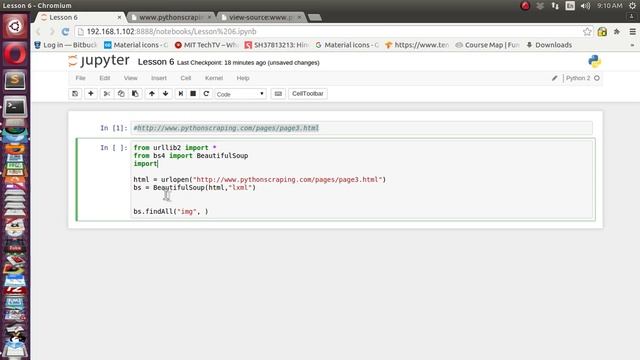Switch to the Lesson 6 browser tab
640x360 pixels.
pos(80,17)
